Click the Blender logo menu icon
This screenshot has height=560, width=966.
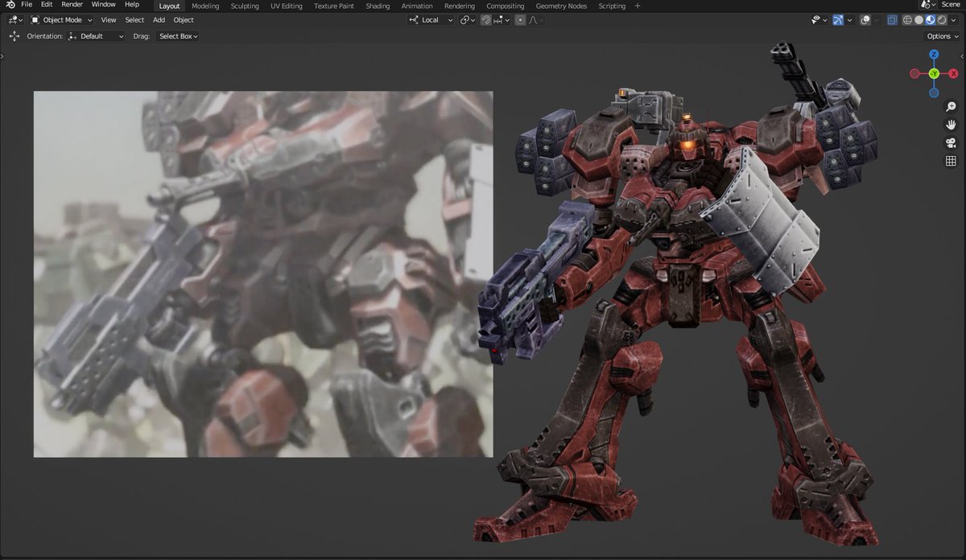10,5
